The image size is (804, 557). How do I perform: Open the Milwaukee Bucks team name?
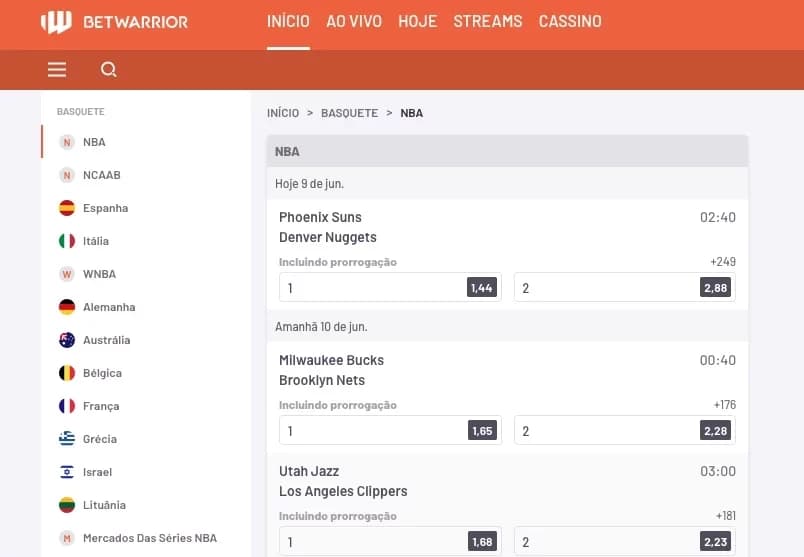point(331,360)
